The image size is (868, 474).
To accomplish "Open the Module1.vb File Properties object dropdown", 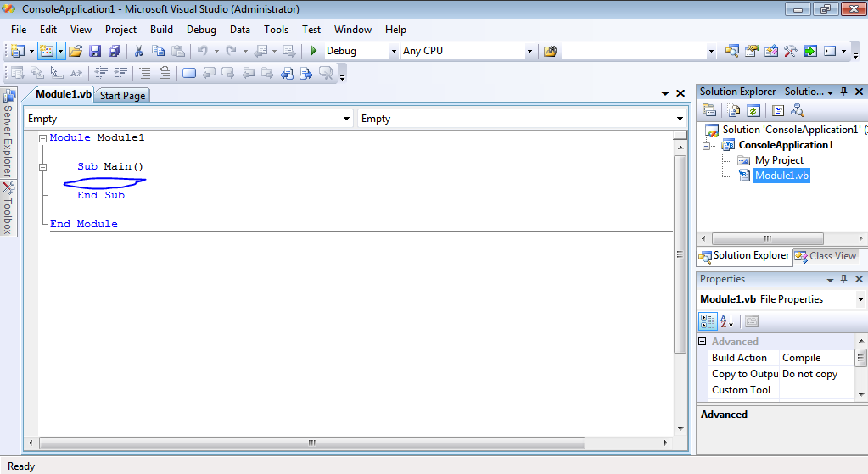I will point(860,299).
